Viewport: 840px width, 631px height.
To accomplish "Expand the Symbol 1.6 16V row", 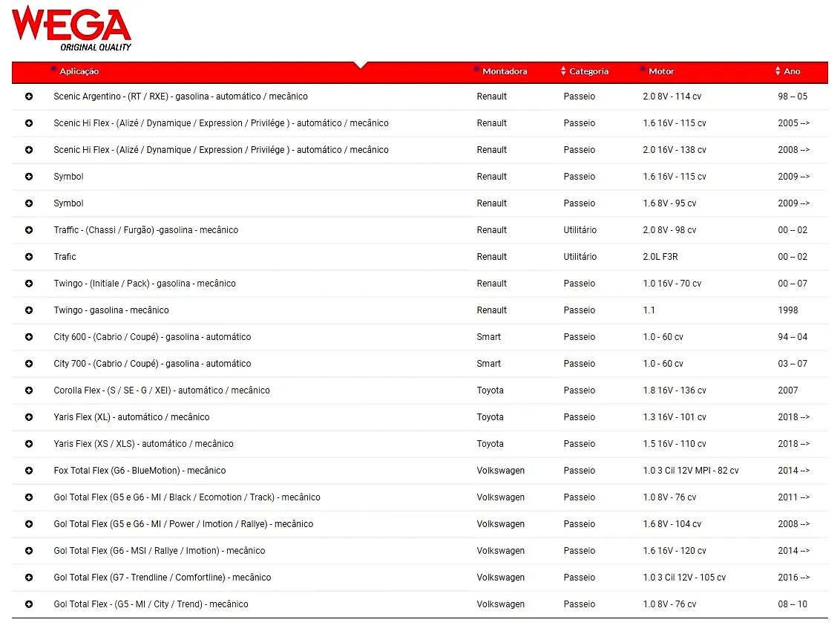I will click(29, 177).
